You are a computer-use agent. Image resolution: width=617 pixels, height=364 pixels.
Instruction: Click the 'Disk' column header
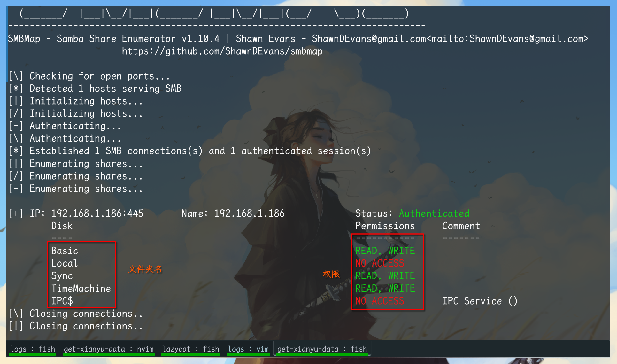(62, 226)
